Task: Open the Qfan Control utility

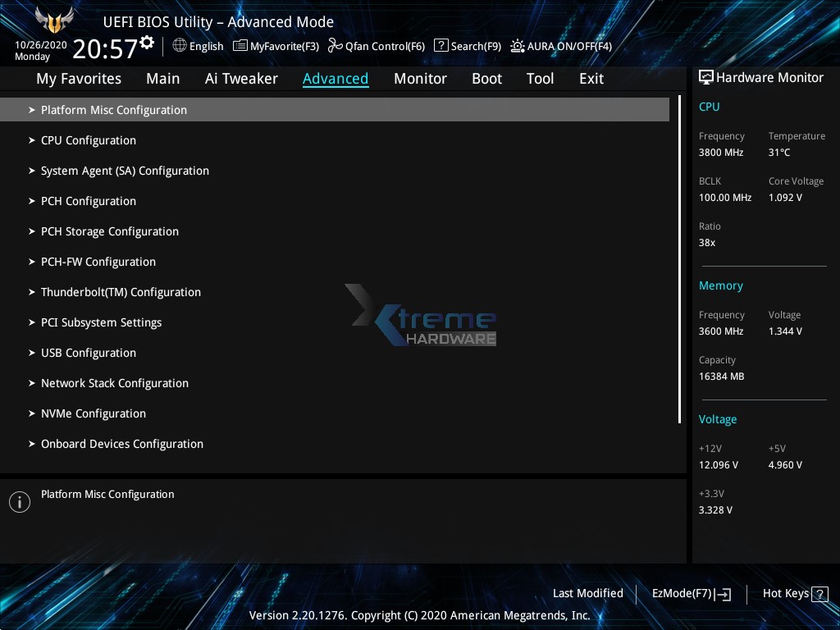Action: (376, 46)
